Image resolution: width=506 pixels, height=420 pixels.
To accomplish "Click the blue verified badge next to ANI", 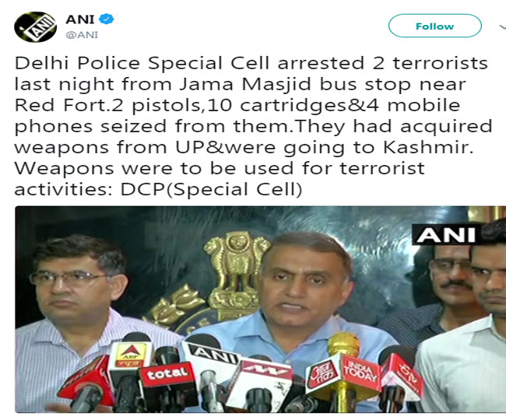I will coord(106,19).
